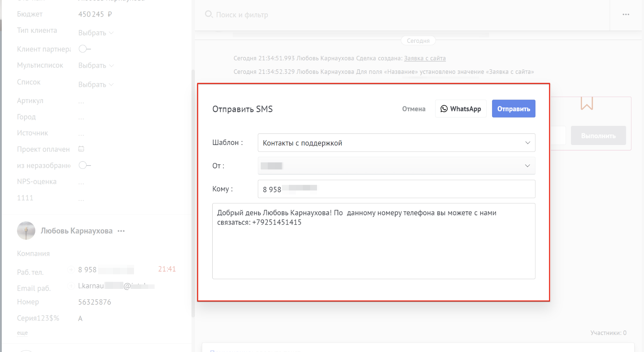Click the Бюджет value 450 245 ₽

click(95, 14)
